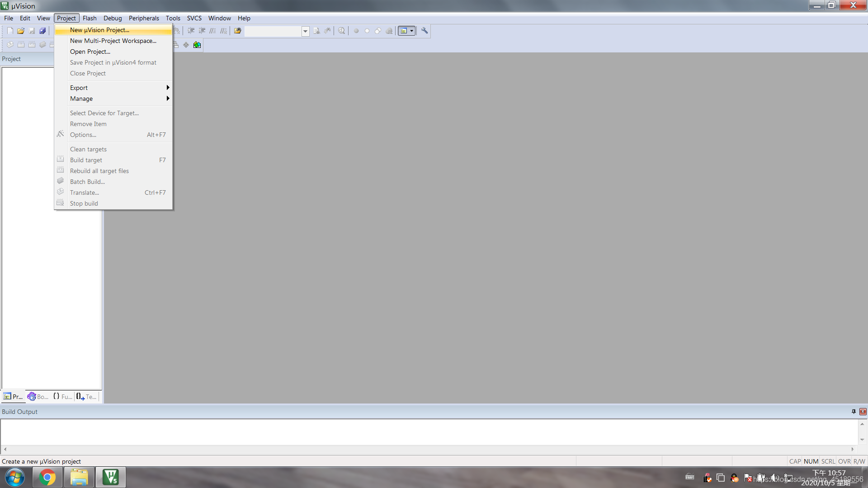
Task: Open the Edit menu
Action: [25, 18]
